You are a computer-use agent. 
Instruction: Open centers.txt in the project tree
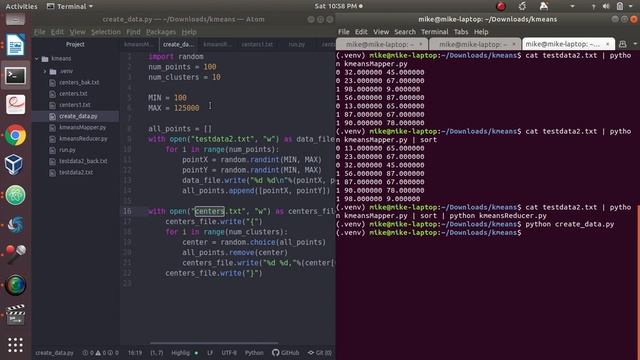point(73,93)
